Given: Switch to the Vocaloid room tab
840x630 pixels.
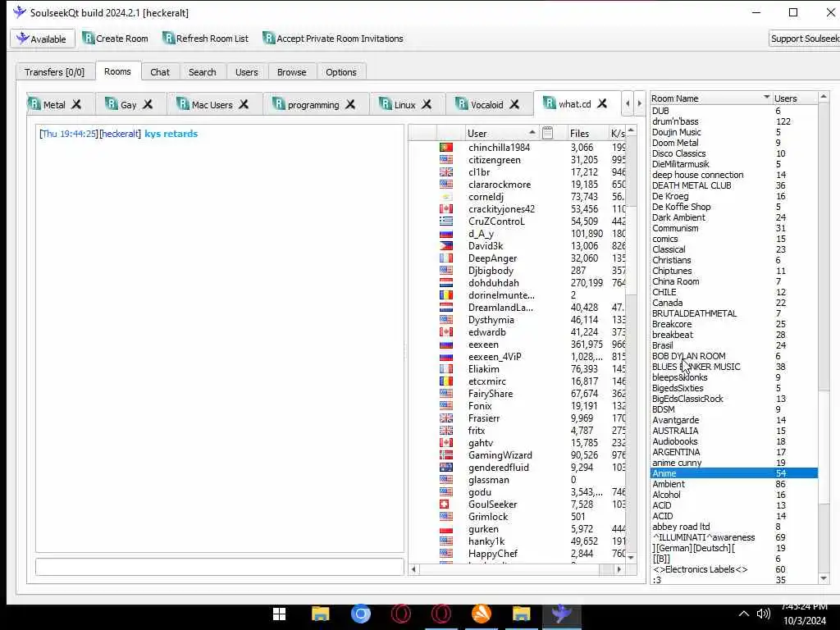Looking at the screenshot, I should pos(487,105).
